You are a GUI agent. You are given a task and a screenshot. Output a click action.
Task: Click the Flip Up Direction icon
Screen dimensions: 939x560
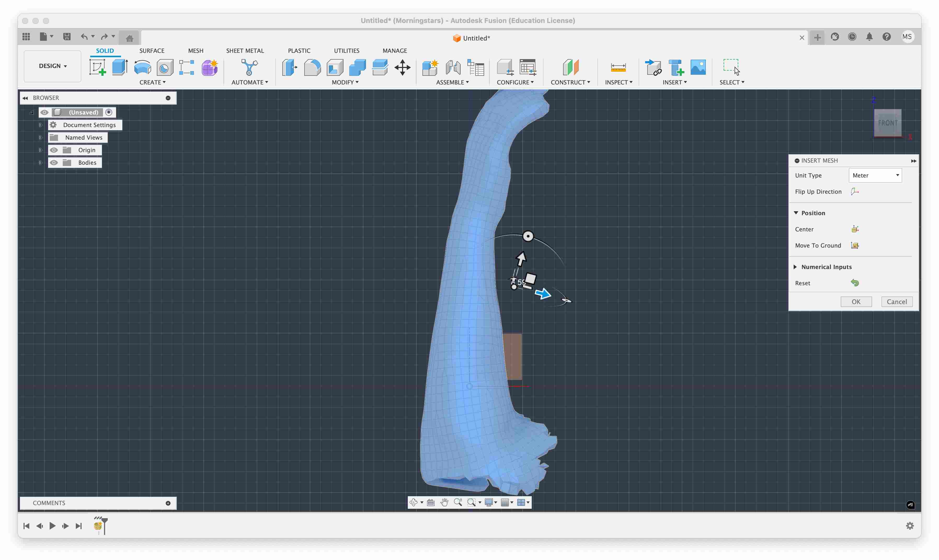pos(855,191)
